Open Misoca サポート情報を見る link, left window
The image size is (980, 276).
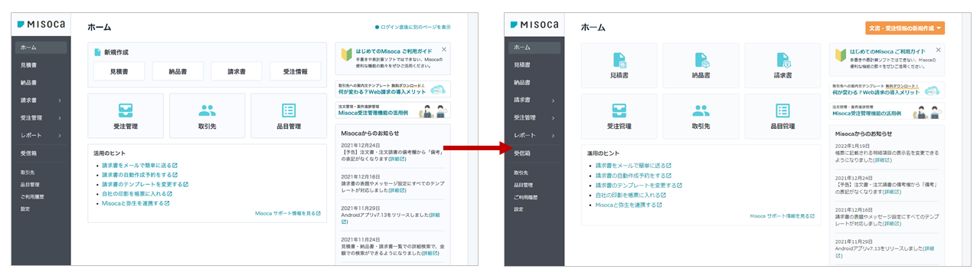click(x=288, y=213)
